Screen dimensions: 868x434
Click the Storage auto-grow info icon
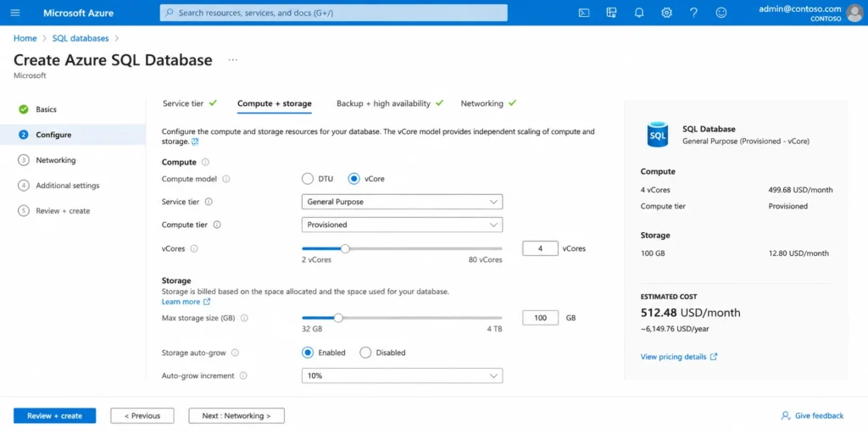pos(235,353)
